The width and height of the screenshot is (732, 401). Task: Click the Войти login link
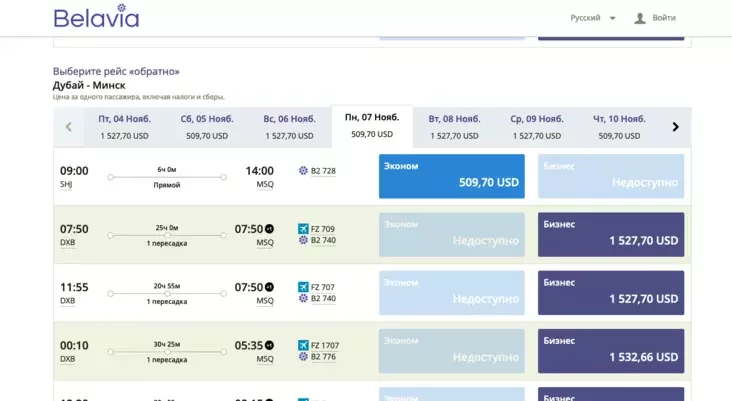[664, 18]
